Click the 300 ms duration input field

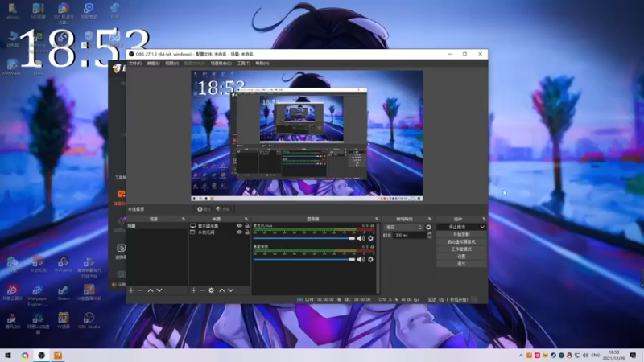click(410, 235)
